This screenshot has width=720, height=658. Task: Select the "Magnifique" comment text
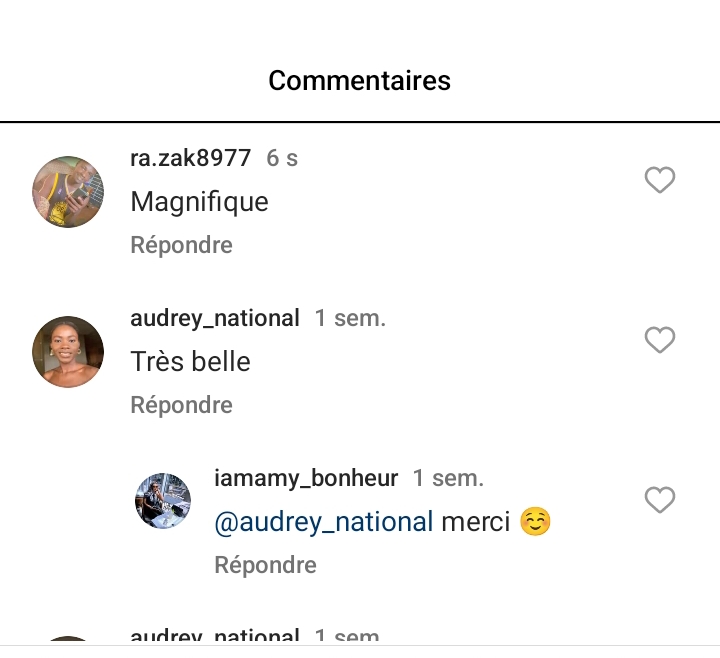[x=199, y=202]
